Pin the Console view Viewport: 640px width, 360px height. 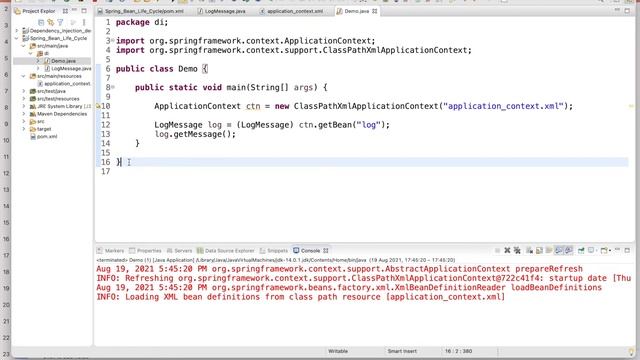coord(581,251)
